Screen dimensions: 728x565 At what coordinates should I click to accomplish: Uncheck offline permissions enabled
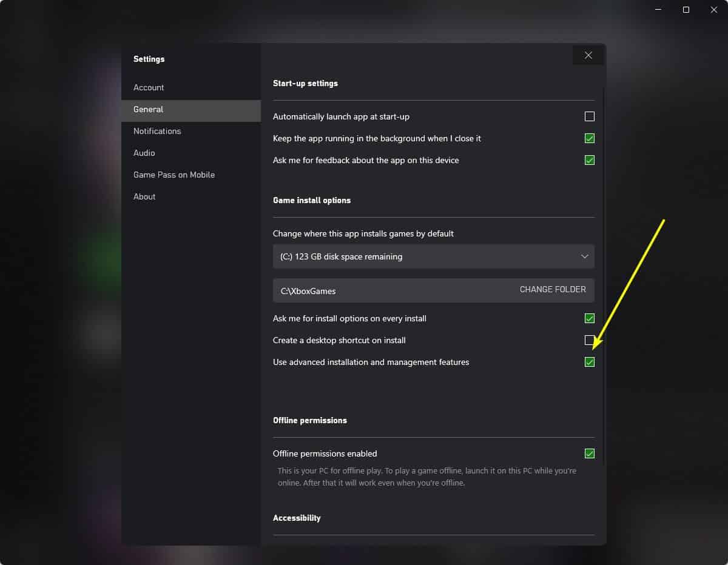(x=589, y=453)
